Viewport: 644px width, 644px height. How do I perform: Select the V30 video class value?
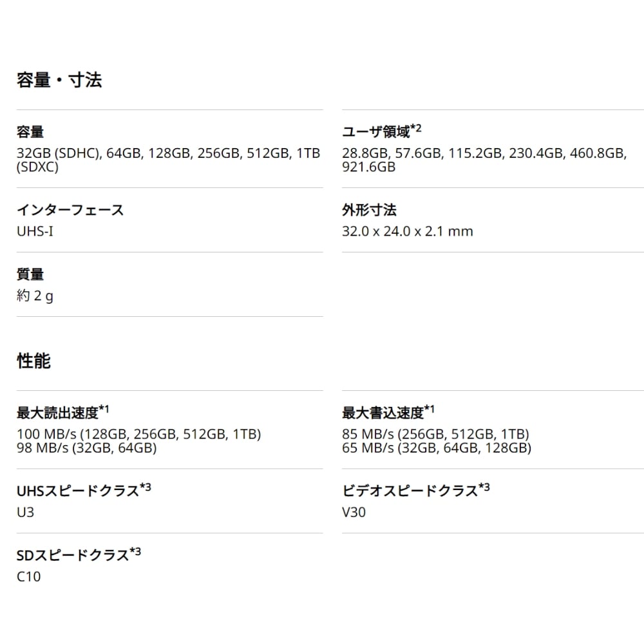point(354,513)
